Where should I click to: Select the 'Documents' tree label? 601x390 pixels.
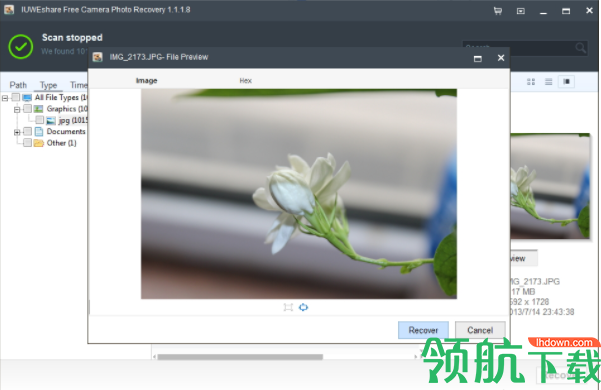point(66,131)
